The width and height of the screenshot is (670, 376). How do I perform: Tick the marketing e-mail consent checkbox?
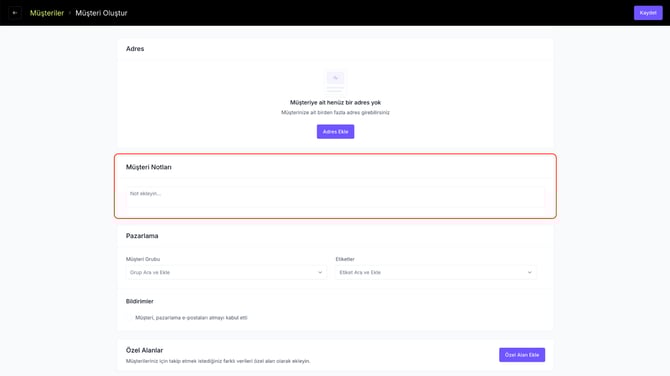129,317
